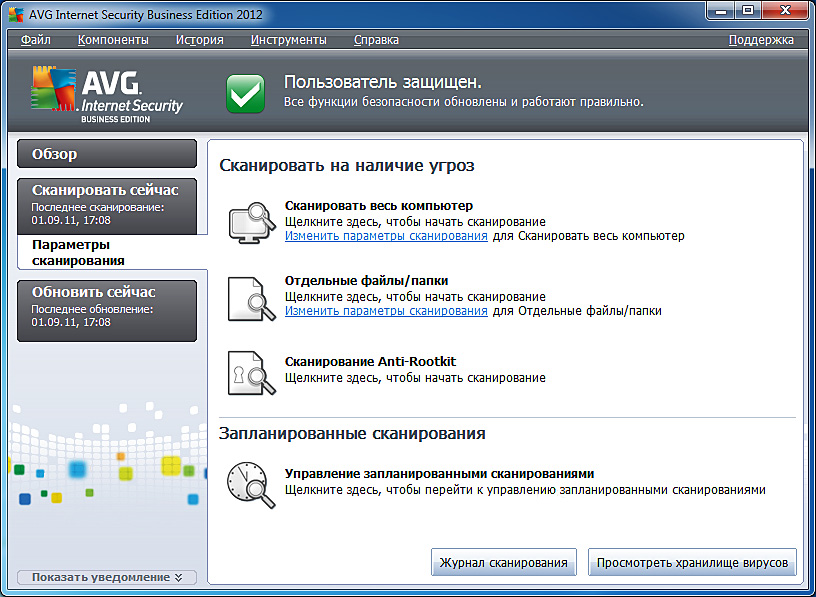The image size is (816, 597).
Task: Update now via Обновить сейчас button
Action: [x=107, y=311]
